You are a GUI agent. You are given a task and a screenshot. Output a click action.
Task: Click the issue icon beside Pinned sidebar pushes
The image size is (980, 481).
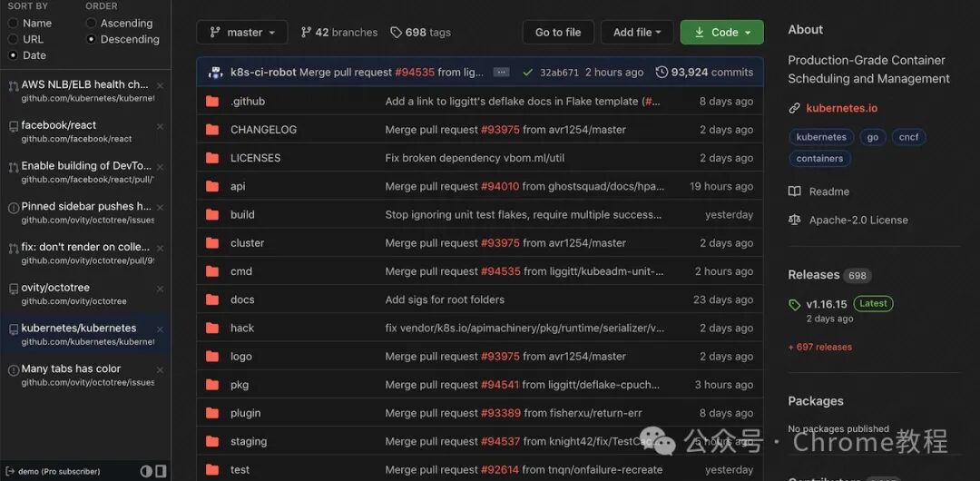pyautogui.click(x=13, y=208)
